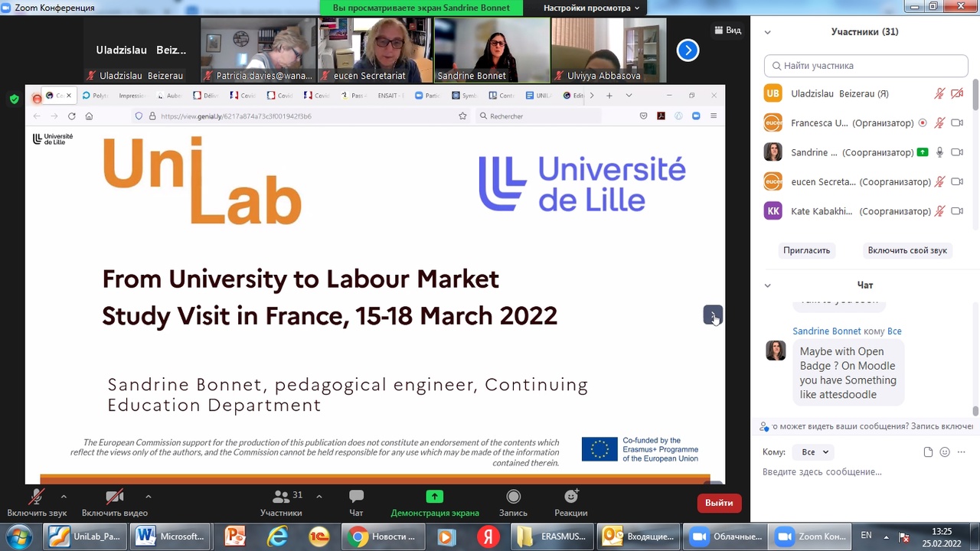Open the Настройки просмотра view options dropdown
The image size is (980, 551).
click(x=591, y=8)
